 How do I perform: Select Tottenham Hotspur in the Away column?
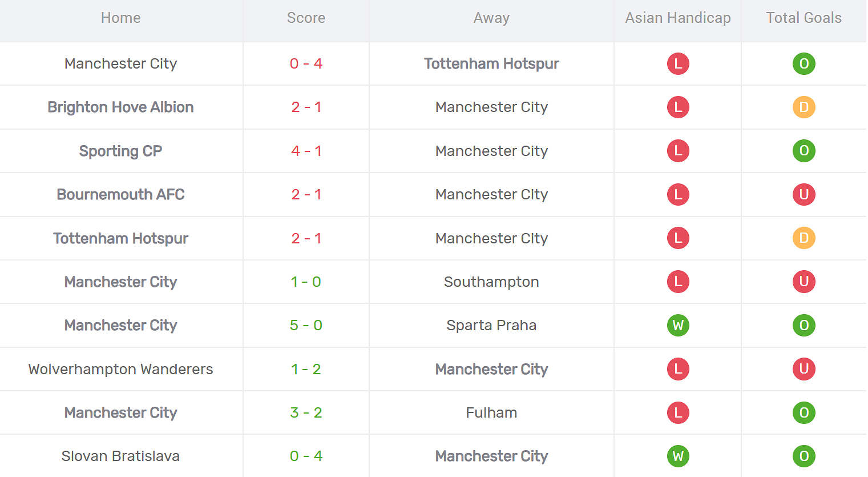[491, 63]
